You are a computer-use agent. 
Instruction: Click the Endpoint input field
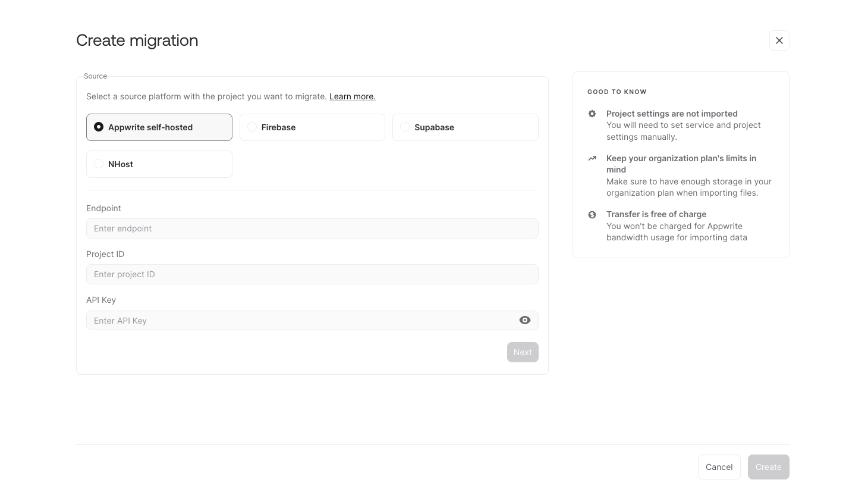point(312,228)
